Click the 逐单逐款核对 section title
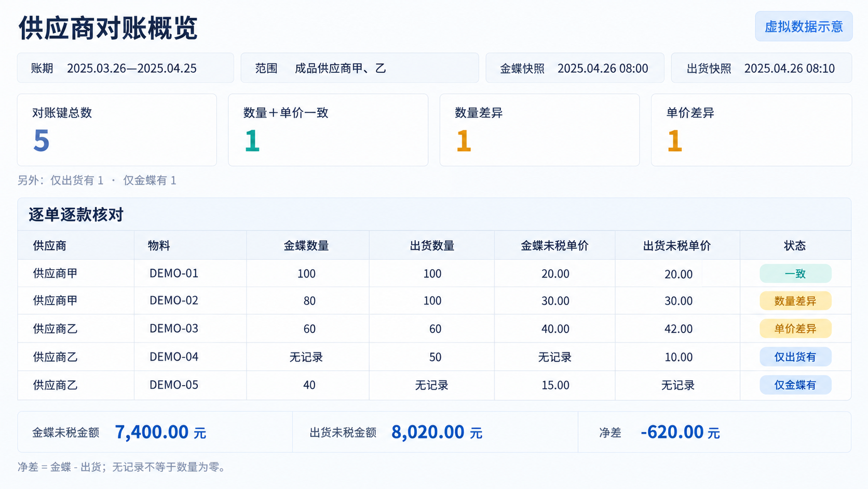Viewport: 868px width, 489px height. [76, 215]
